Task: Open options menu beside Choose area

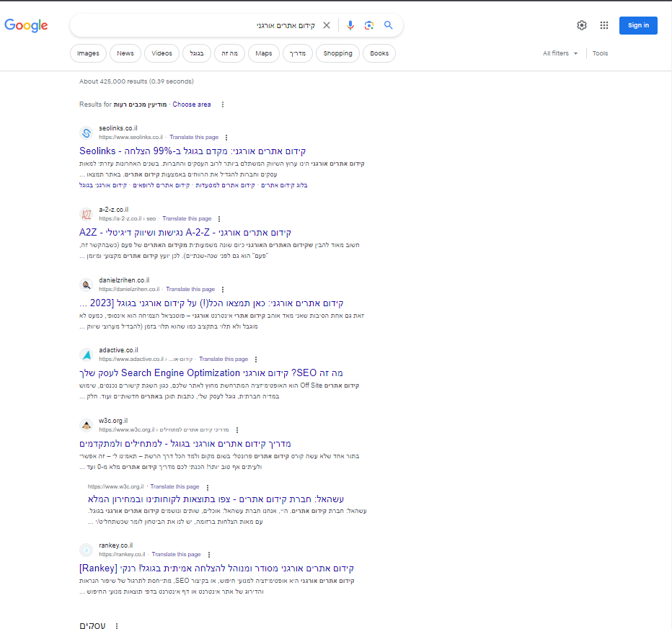Action: pos(222,104)
